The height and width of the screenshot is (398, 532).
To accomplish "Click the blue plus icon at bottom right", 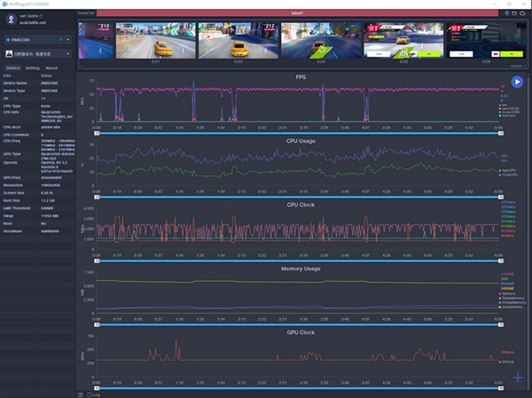I will 517,378.
